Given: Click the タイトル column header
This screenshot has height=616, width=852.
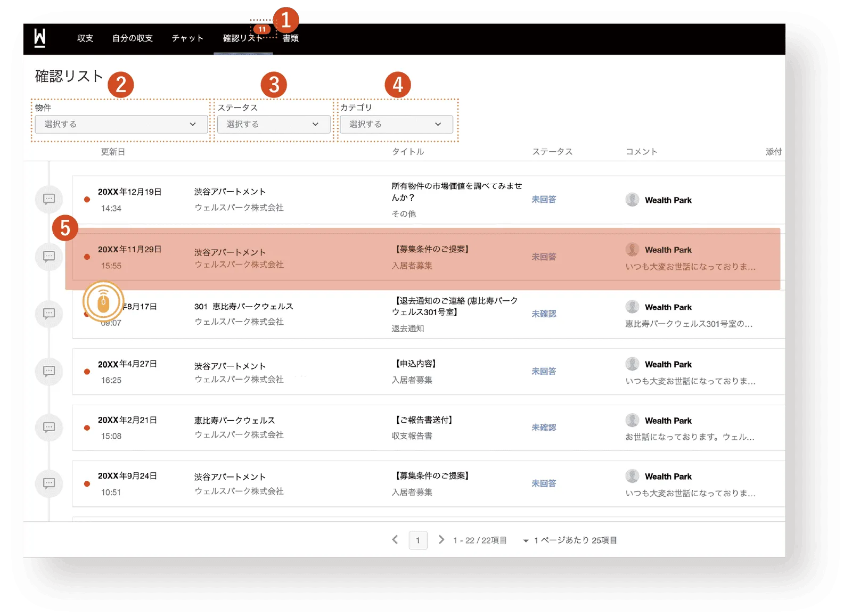Looking at the screenshot, I should (408, 152).
